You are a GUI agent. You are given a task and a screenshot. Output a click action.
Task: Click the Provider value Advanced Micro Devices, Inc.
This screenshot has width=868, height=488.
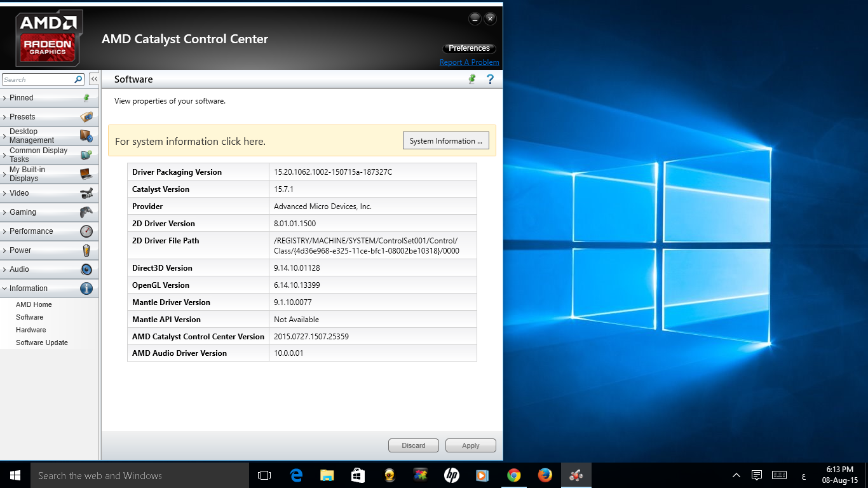323,207
